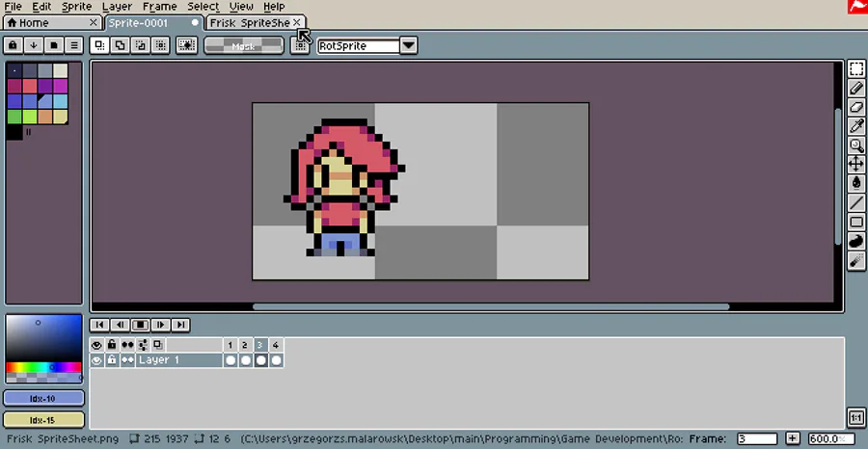Toggle intersect selection mode
Viewport: 868px width, 449px height.
pyautogui.click(x=160, y=45)
